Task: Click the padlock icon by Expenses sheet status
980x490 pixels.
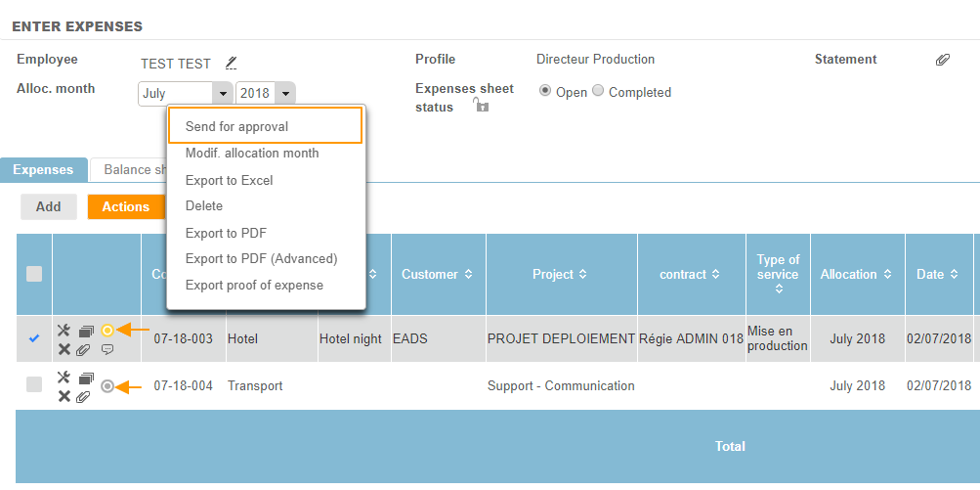Action: [481, 107]
